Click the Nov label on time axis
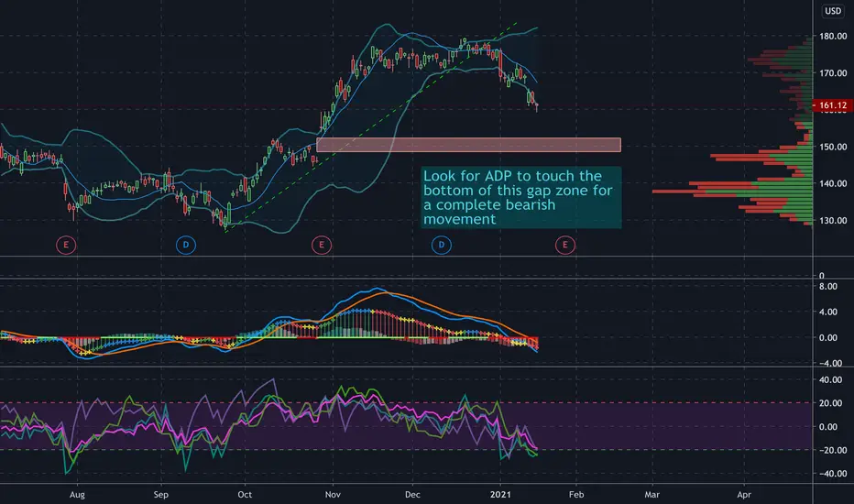 333,495
